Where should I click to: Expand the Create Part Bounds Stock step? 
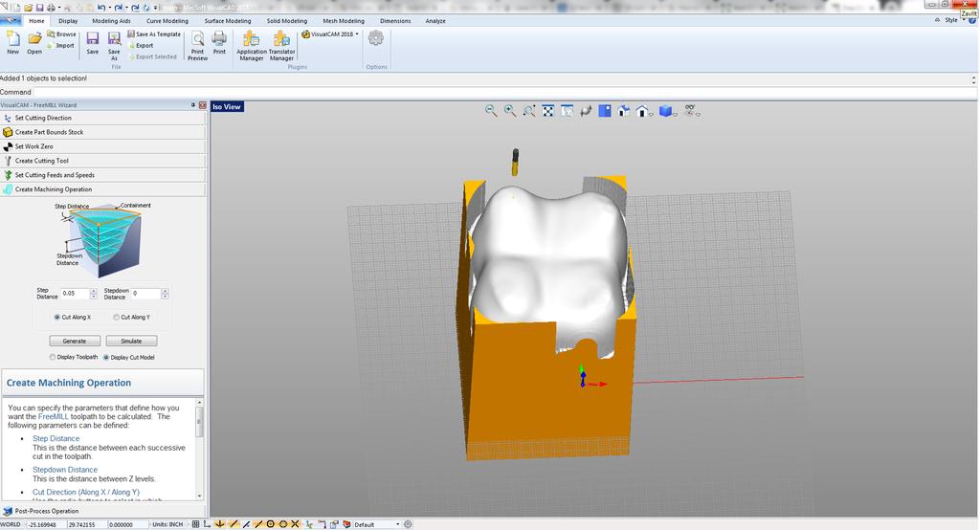click(103, 132)
